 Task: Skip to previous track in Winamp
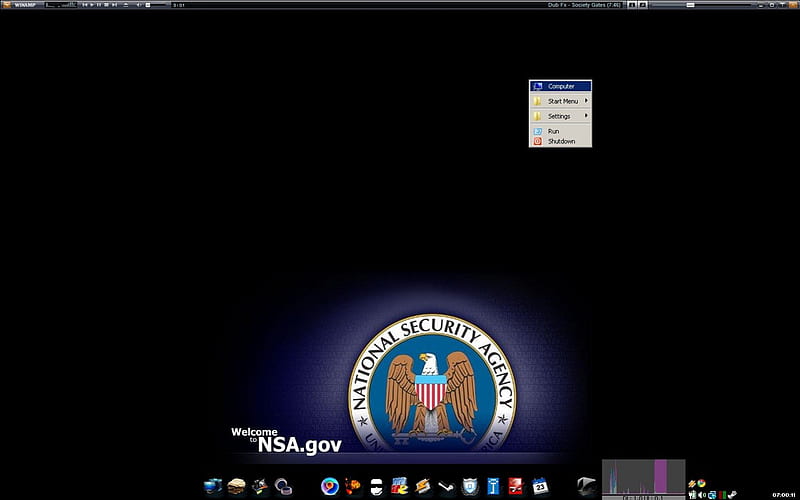tap(84, 5)
